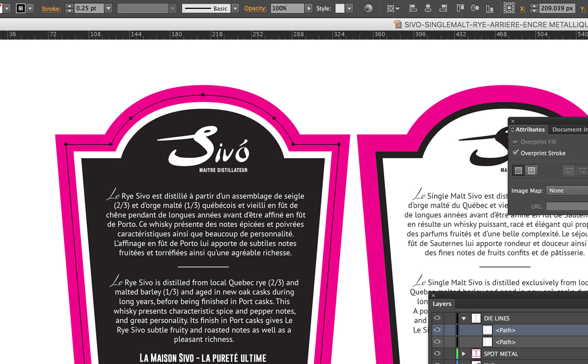Click the Horizontal Align Left icon
The image size is (588, 364).
413,8
